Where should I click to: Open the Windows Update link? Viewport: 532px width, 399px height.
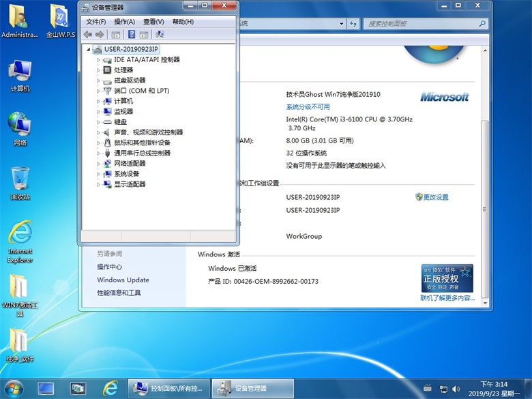coord(123,280)
